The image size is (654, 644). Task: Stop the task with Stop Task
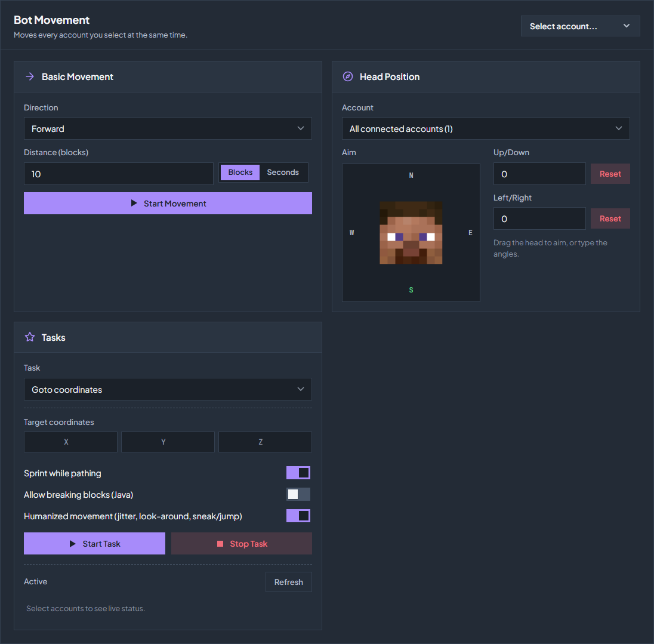pyautogui.click(x=242, y=544)
